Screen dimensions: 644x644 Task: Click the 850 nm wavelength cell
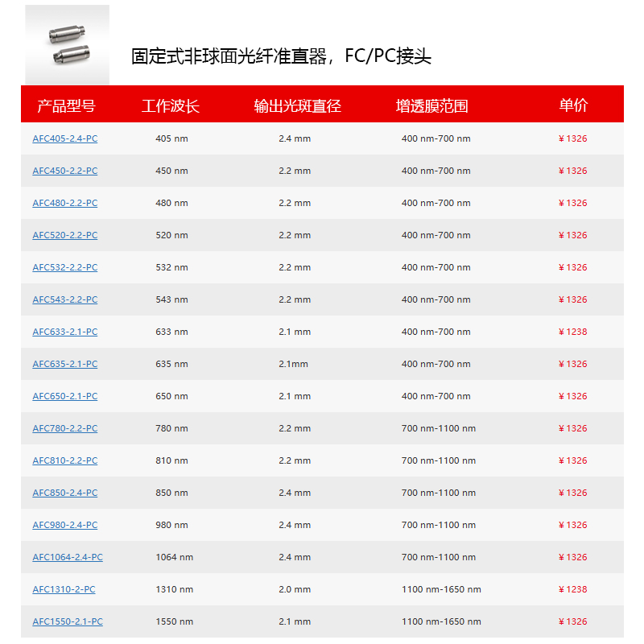pos(171,493)
